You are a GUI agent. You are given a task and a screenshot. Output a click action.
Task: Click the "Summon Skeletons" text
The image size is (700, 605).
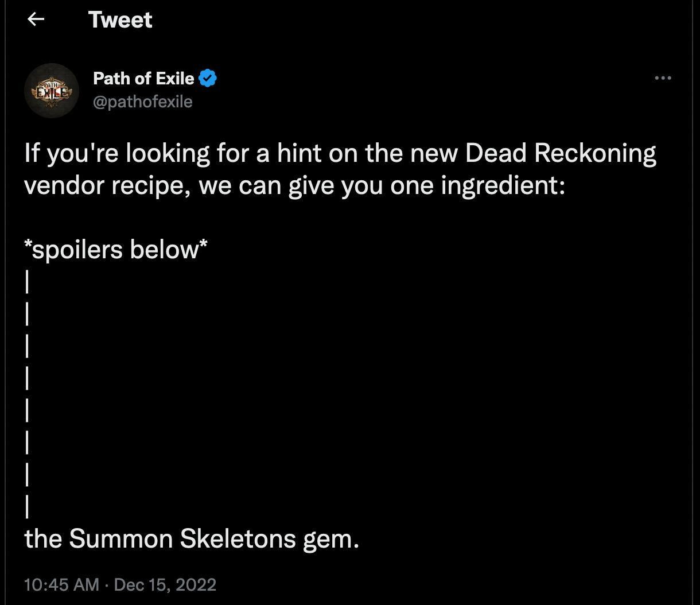point(182,538)
